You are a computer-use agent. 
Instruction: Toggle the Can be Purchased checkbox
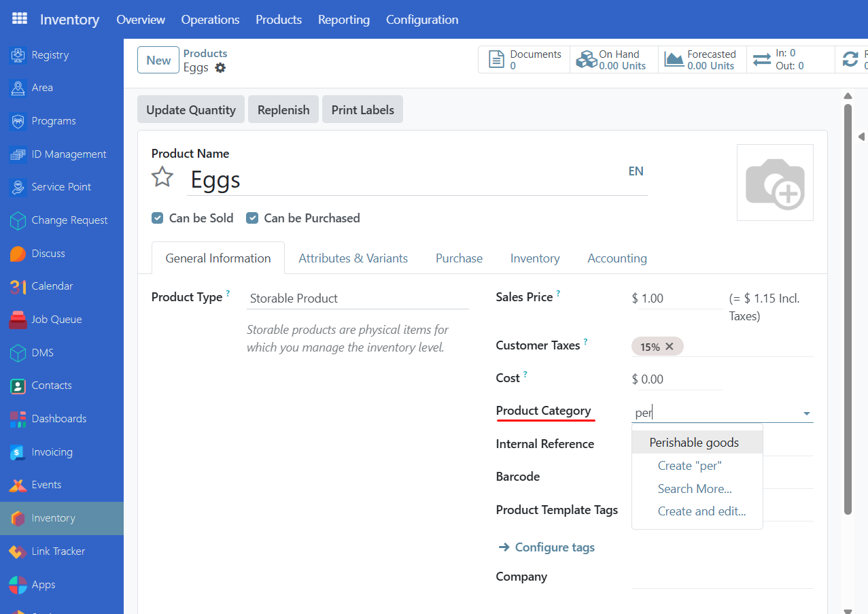[x=252, y=218]
